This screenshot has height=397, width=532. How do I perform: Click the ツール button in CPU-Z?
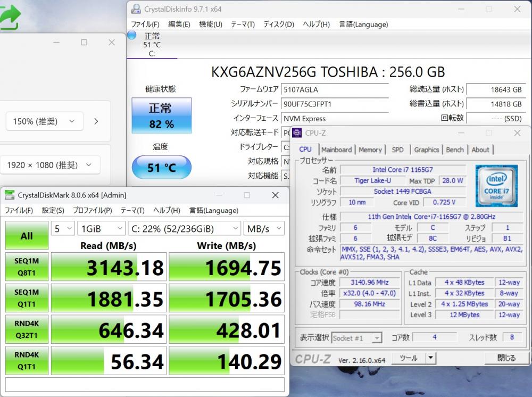409,358
